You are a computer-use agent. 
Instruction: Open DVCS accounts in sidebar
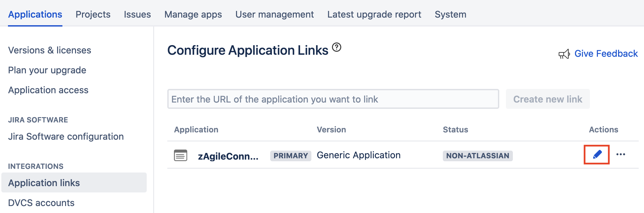coord(41,203)
